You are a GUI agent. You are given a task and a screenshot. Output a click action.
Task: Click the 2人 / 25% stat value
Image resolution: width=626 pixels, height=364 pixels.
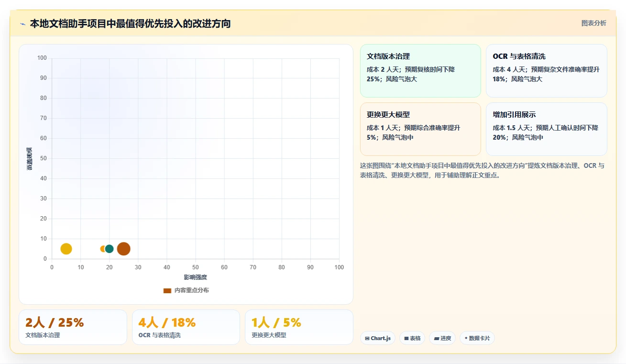click(55, 323)
